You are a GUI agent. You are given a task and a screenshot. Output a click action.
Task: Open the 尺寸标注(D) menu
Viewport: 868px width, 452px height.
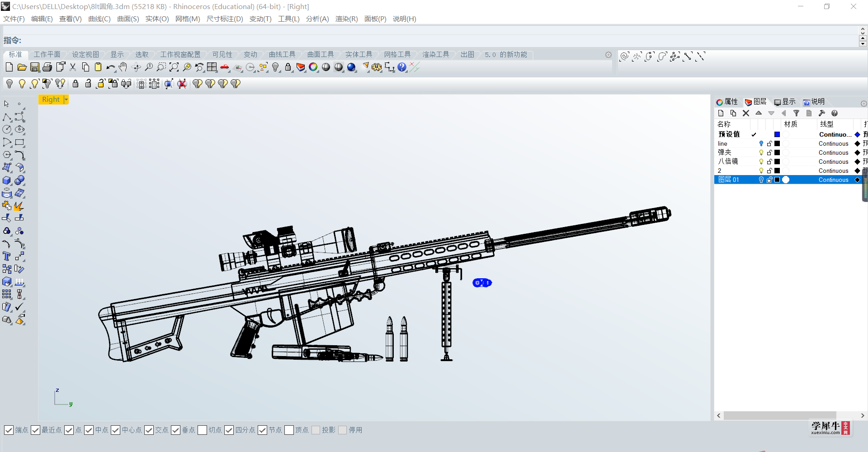click(225, 19)
